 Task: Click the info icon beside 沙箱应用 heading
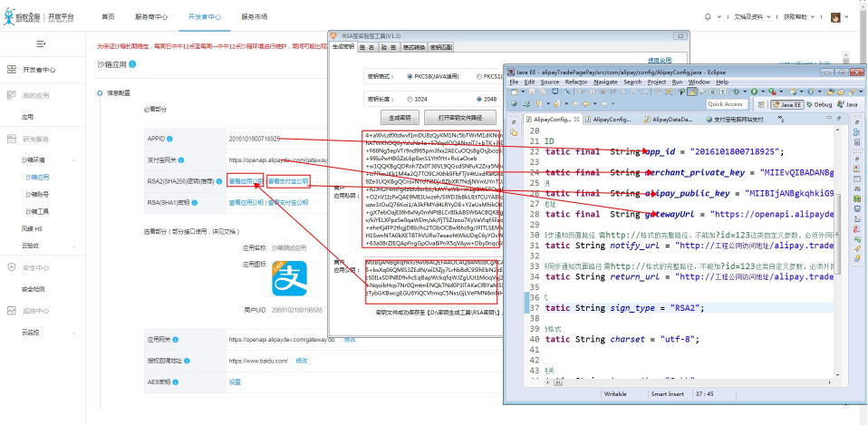point(132,64)
